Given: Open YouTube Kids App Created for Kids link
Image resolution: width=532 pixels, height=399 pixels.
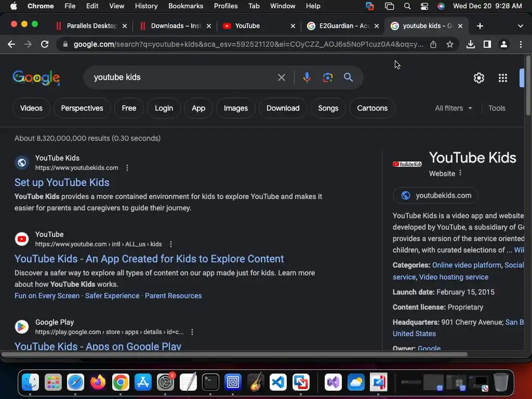Looking at the screenshot, I should click(149, 259).
